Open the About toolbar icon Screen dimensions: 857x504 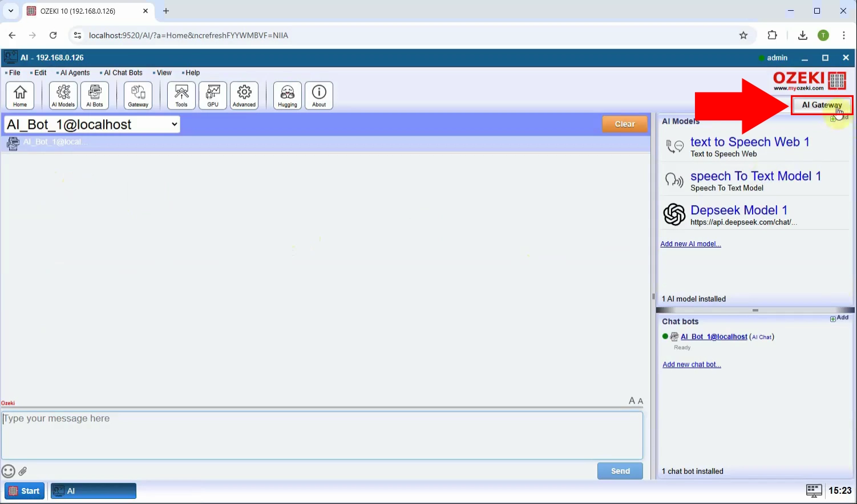coord(319,95)
